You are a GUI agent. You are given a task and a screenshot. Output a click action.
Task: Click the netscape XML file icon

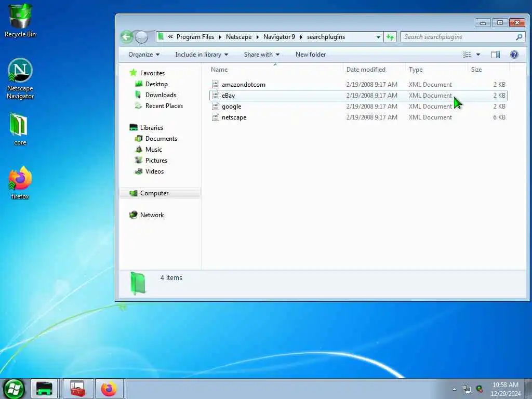point(216,117)
